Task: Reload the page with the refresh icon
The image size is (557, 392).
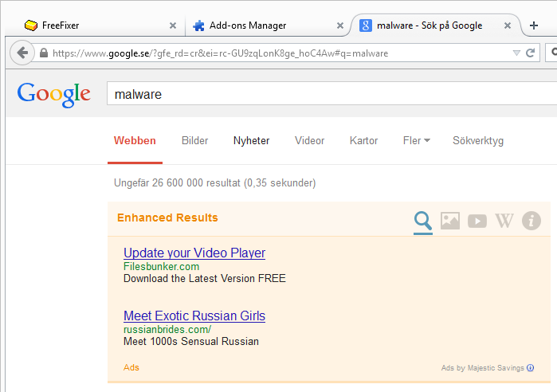Action: coord(531,53)
